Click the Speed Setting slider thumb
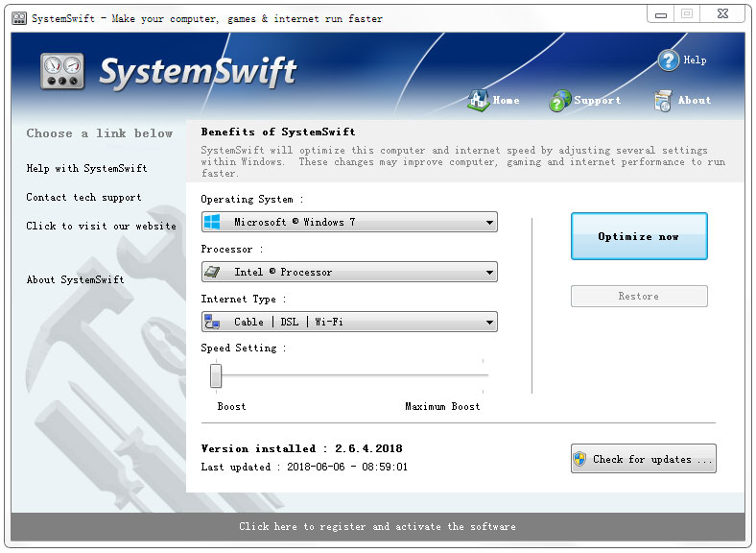756x553 pixels. (x=216, y=375)
